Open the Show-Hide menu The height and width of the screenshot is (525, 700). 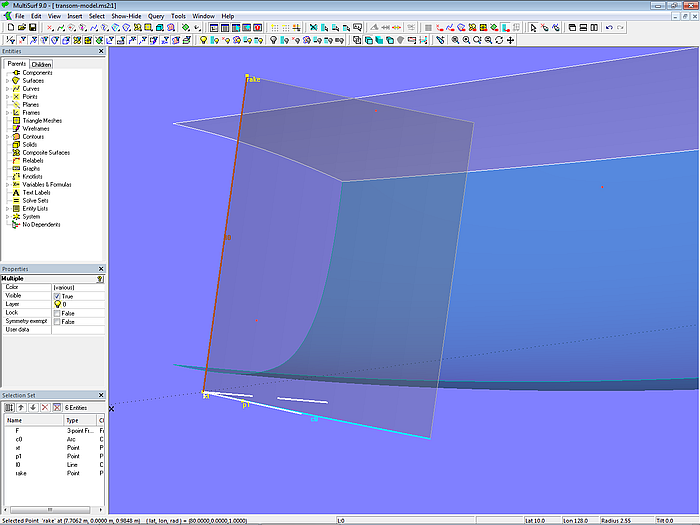126,16
